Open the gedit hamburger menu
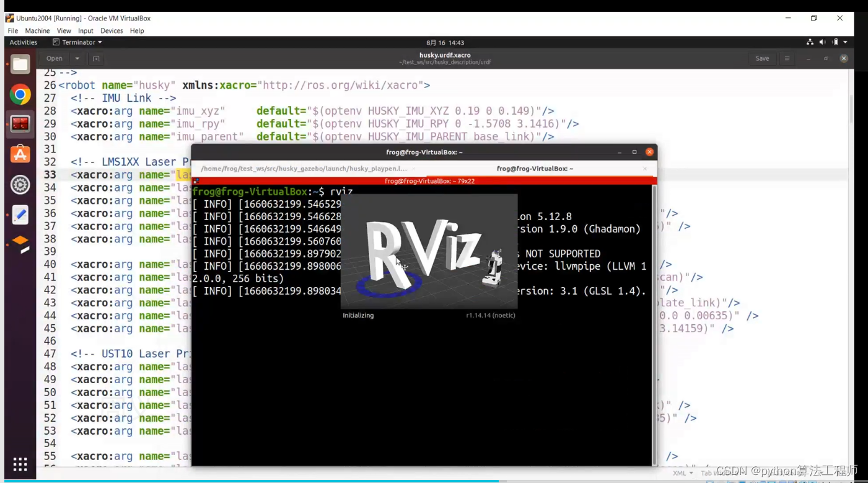The width and height of the screenshot is (868, 483). pos(787,58)
